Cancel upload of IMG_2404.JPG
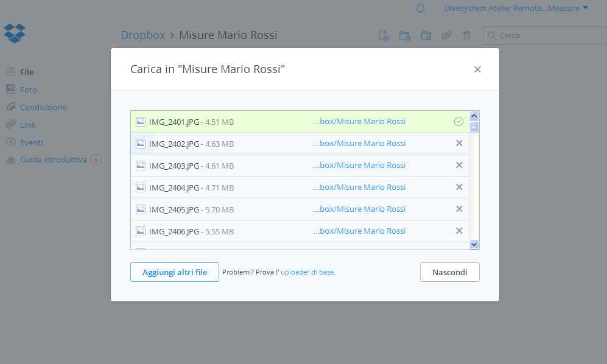 459,187
